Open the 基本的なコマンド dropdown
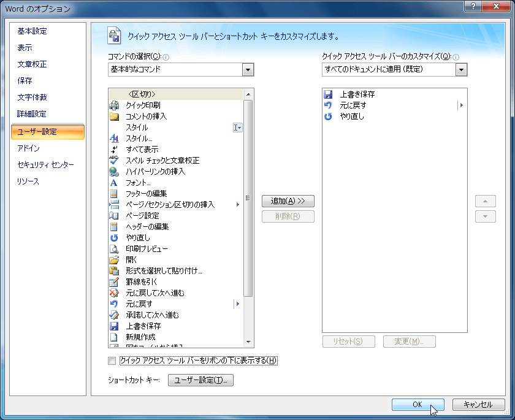The height and width of the screenshot is (420, 515). click(248, 70)
